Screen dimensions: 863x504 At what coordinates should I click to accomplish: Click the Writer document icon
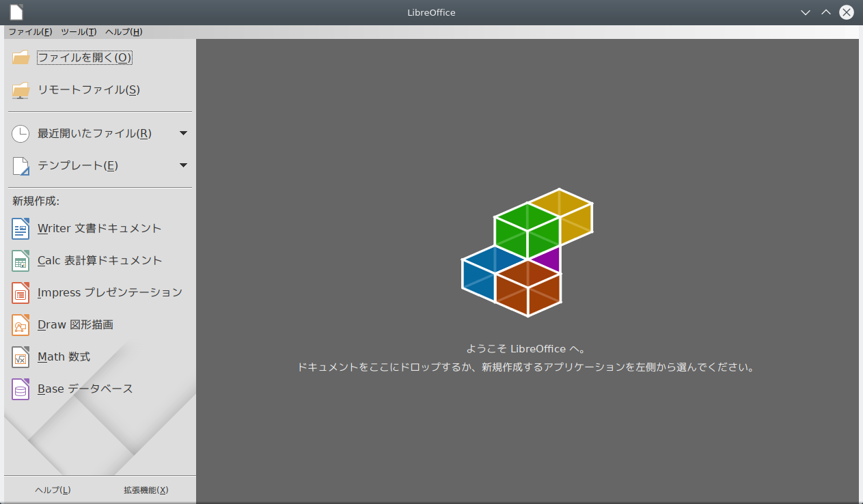[x=20, y=229]
